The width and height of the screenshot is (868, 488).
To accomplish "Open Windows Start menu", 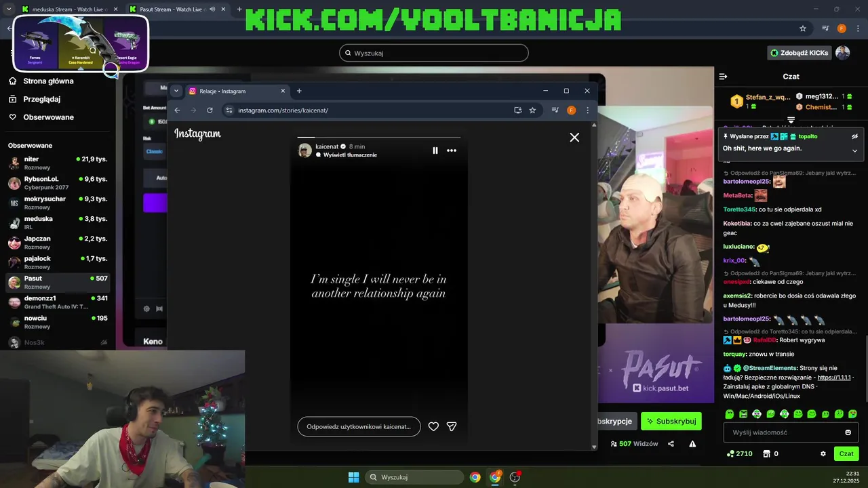I will pyautogui.click(x=353, y=477).
